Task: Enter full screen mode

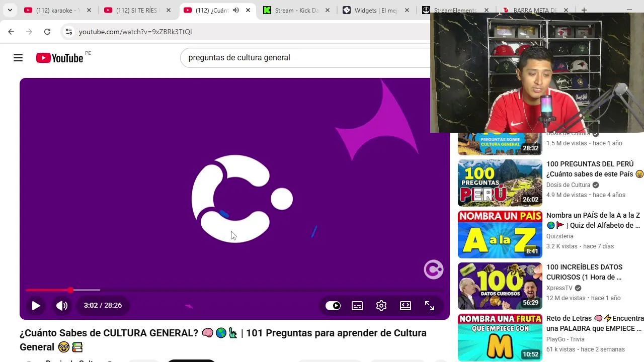Action: [430, 306]
